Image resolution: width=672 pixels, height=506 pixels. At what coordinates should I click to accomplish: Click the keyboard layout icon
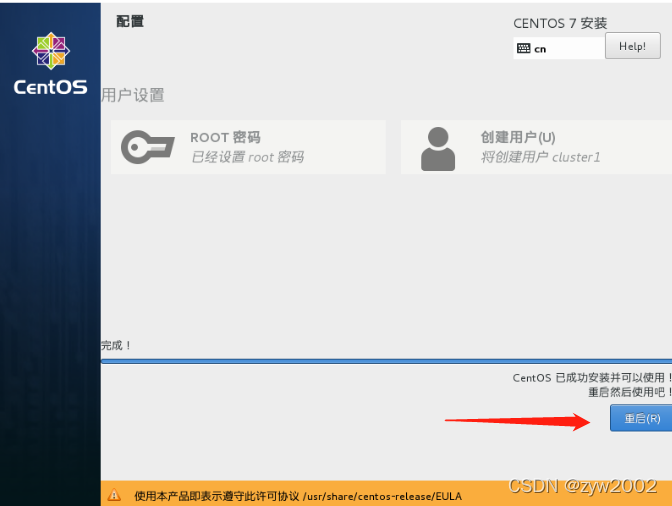[x=524, y=48]
